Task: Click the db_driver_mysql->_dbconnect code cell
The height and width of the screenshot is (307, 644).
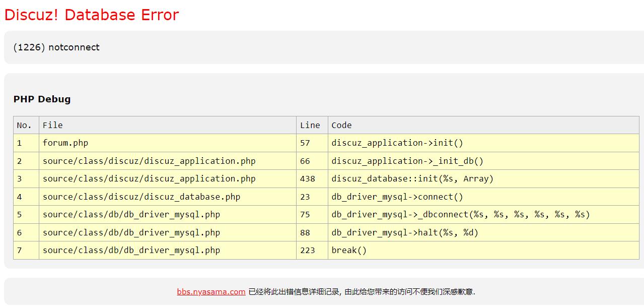Action: 460,215
